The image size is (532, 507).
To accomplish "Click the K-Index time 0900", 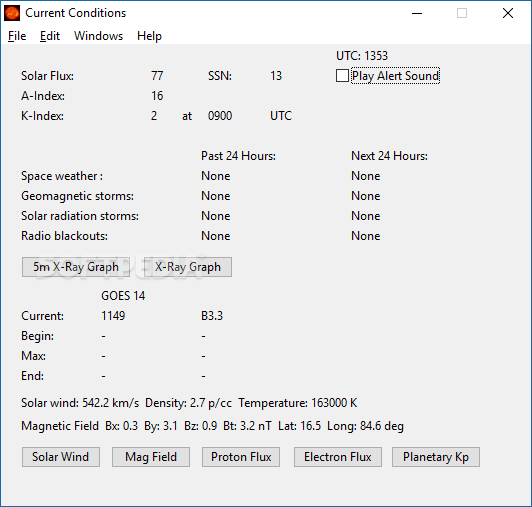I will (x=220, y=116).
